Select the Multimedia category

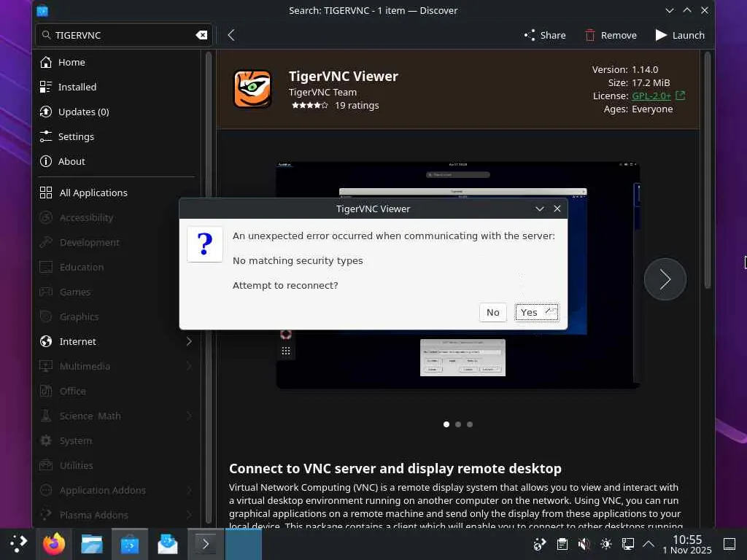pos(117,366)
